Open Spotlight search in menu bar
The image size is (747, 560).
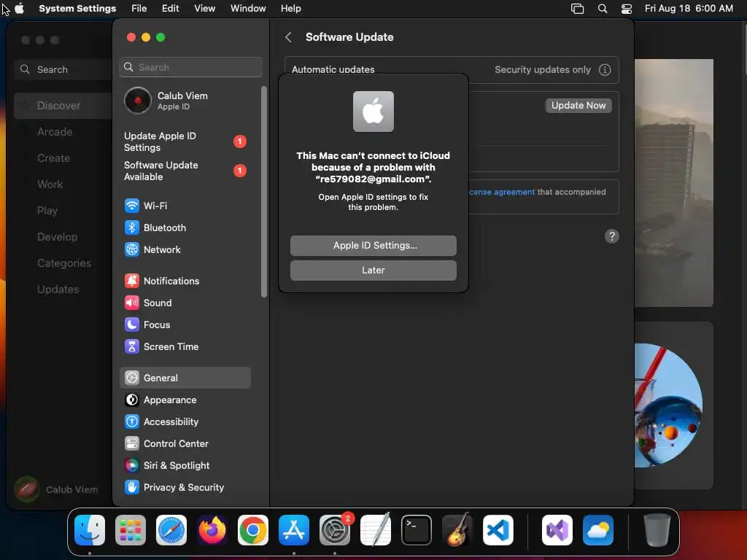coord(602,9)
